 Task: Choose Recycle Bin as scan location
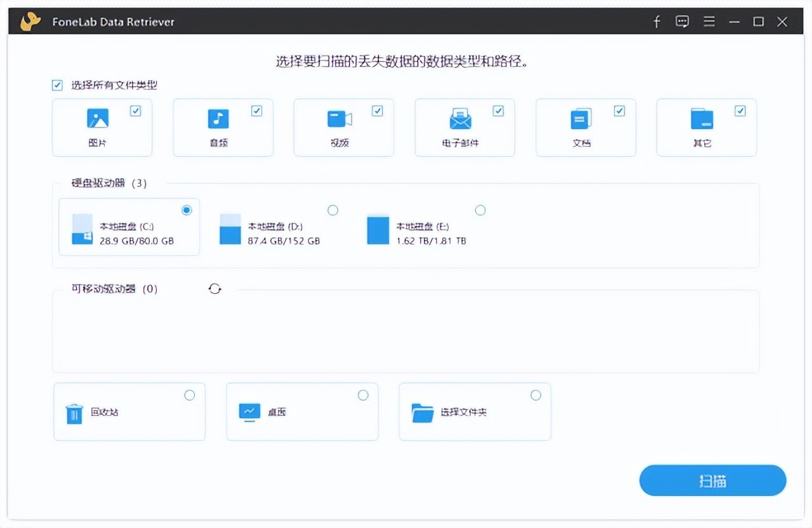point(189,395)
